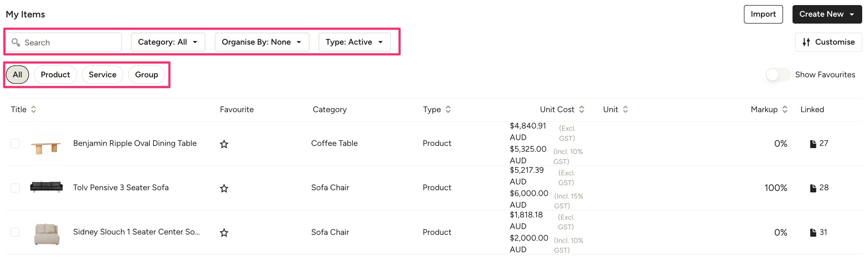This screenshot has height=257, width=868.
Task: Click the Search items input field
Action: click(69, 42)
